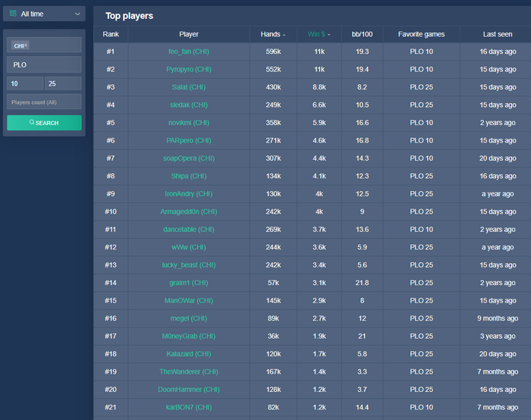Image resolution: width=531 pixels, height=420 pixels.
Task: Open player M0neyGrab (CHI) profile
Action: [x=189, y=336]
